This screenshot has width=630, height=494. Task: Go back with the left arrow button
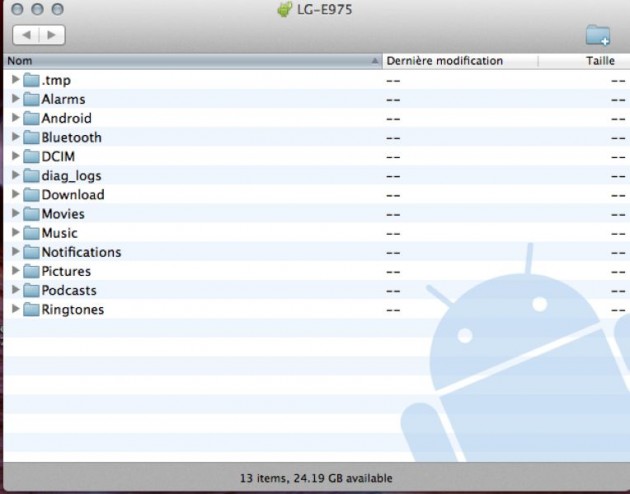pos(26,35)
